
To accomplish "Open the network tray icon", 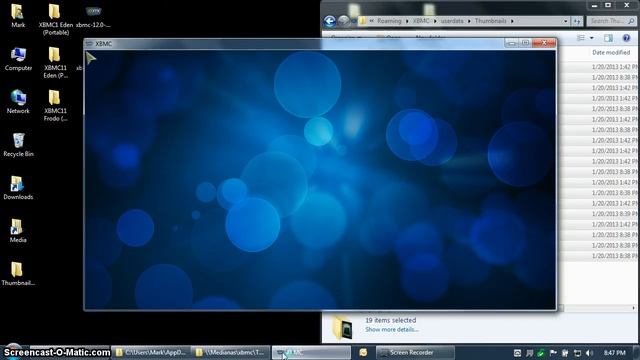I will click(x=577, y=353).
